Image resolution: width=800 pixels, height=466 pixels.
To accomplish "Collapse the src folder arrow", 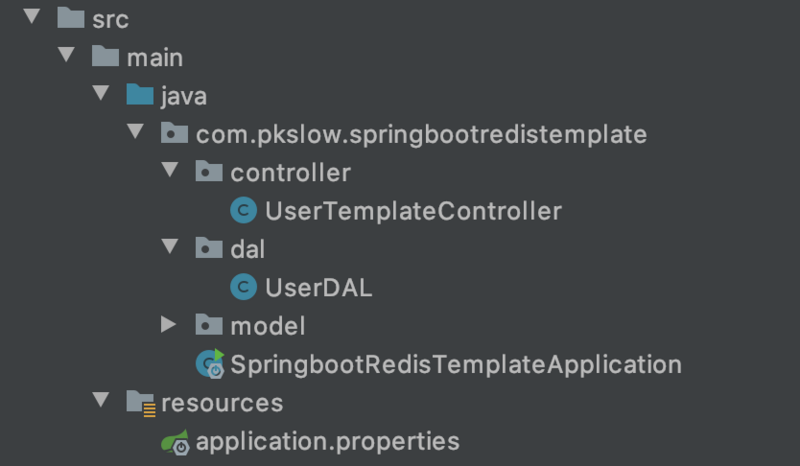I will [31, 18].
